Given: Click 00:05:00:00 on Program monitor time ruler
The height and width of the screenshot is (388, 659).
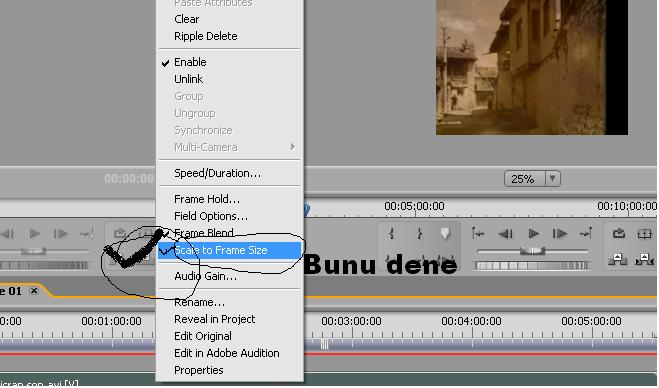Looking at the screenshot, I should point(414,206).
